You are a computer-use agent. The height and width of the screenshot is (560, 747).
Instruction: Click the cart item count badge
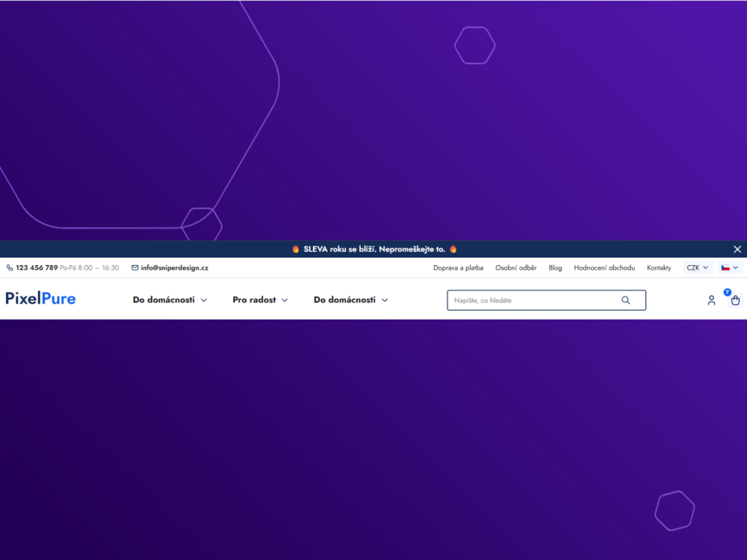click(x=727, y=293)
